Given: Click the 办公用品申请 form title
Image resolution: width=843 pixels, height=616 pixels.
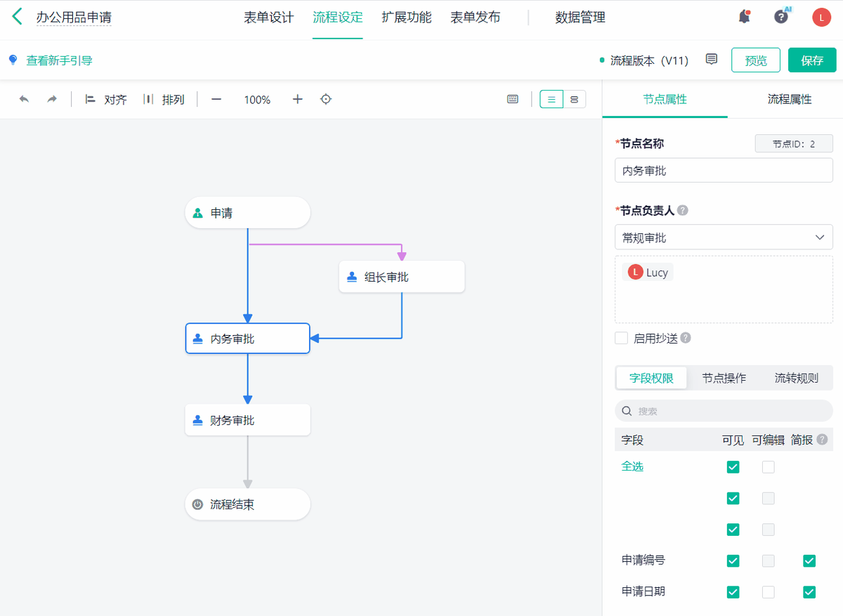Looking at the screenshot, I should click(x=74, y=18).
